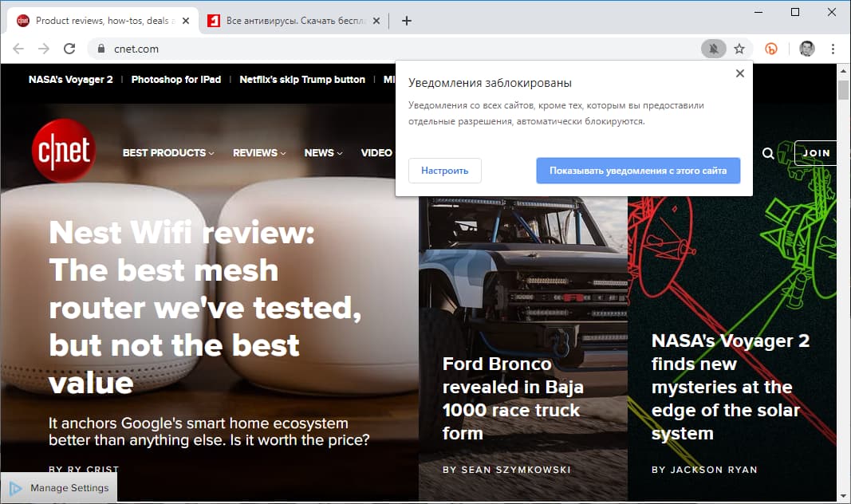Image resolution: width=851 pixels, height=504 pixels.
Task: Click Показывать уведомления с этого сайта button
Action: 638,171
